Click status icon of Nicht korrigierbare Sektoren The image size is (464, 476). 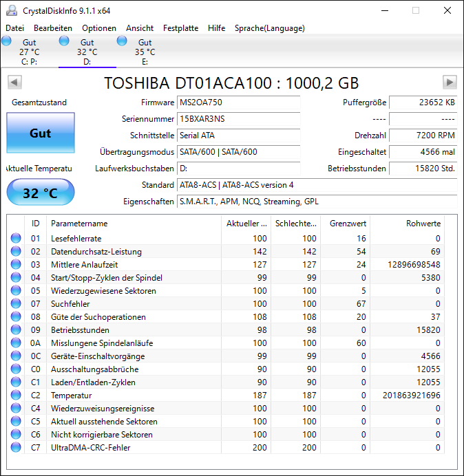pyautogui.click(x=16, y=434)
